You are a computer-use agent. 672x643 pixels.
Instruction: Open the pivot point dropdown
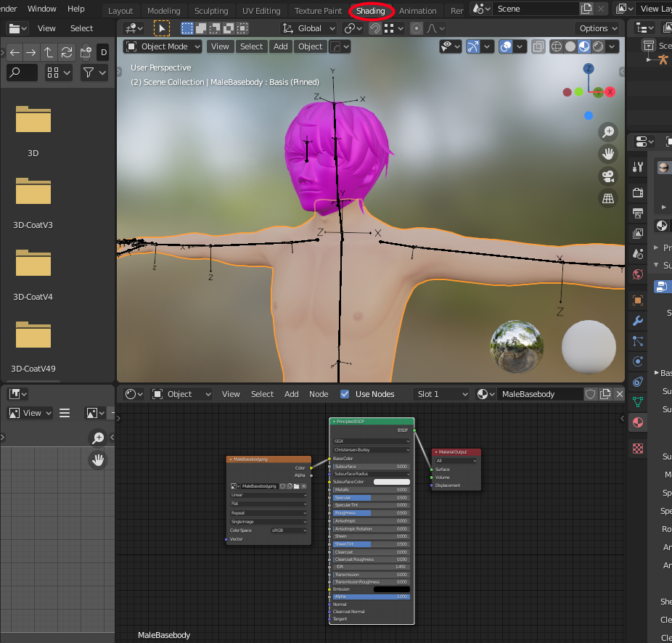point(353,28)
